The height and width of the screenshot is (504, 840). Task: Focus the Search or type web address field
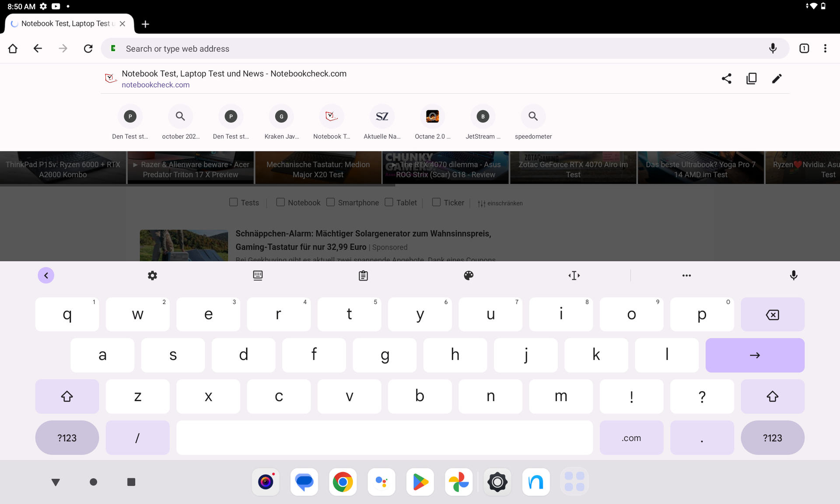pyautogui.click(x=445, y=49)
